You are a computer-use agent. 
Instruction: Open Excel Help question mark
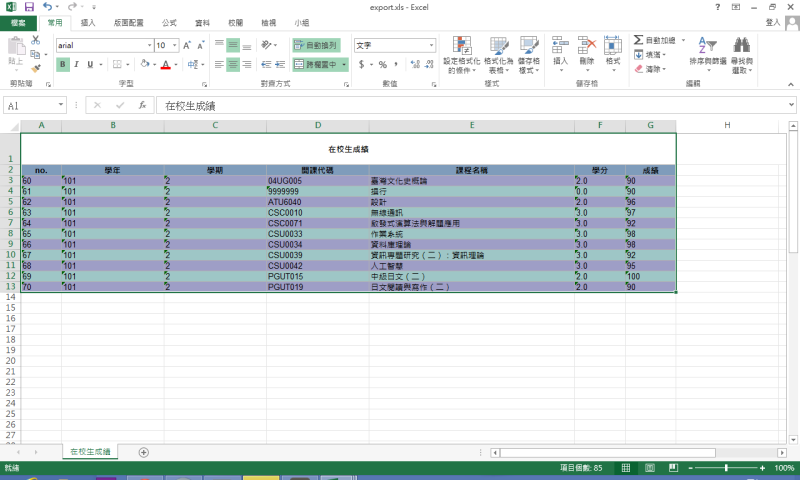coord(718,7)
